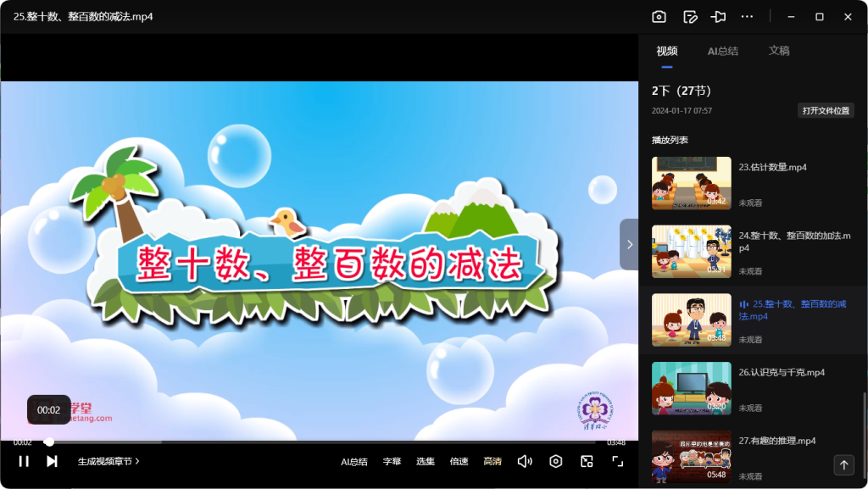The height and width of the screenshot is (489, 868).
Task: Open the more options ellipsis menu
Action: 747,17
